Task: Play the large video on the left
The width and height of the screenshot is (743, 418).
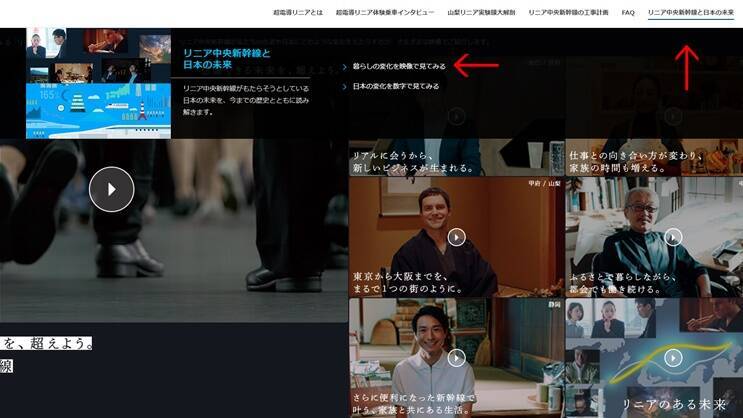Action: click(111, 189)
